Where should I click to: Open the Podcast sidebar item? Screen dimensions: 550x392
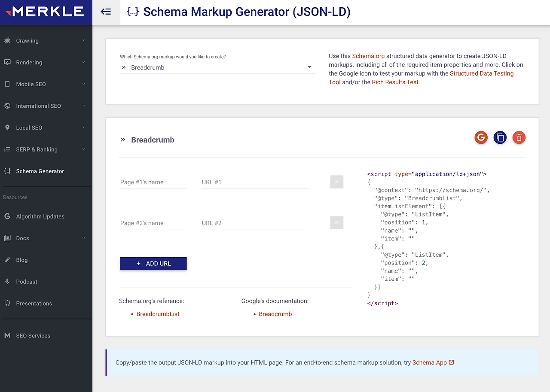point(46,282)
